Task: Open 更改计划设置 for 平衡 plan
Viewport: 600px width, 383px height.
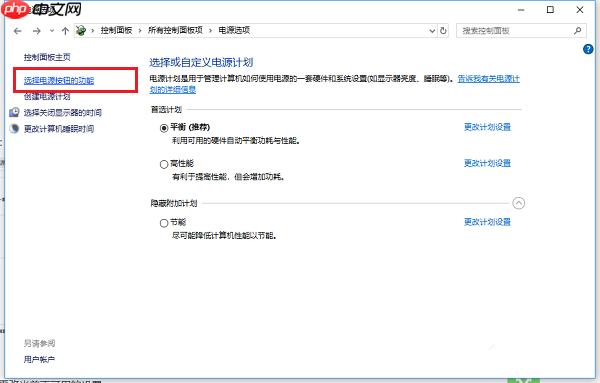Action: (x=488, y=127)
